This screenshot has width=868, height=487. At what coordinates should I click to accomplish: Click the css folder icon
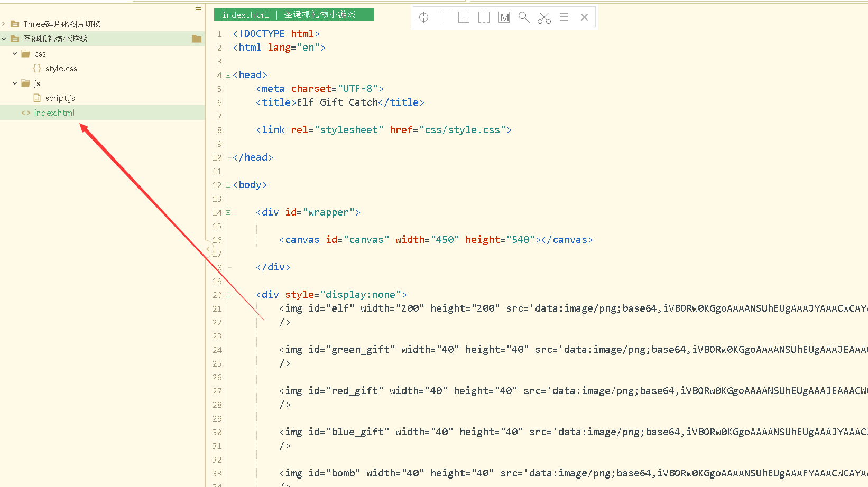[x=25, y=53]
